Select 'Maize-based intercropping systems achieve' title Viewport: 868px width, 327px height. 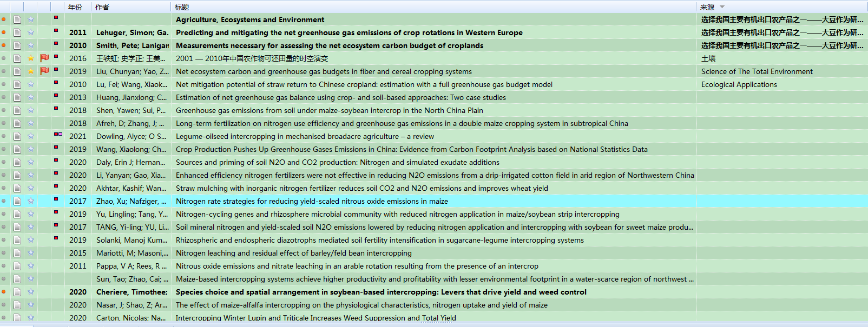435,279
